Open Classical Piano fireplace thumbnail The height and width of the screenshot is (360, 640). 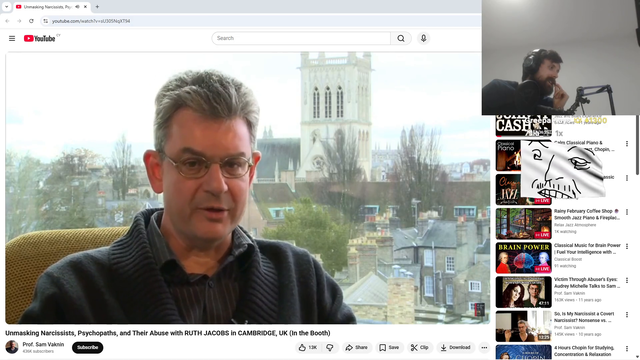coord(508,156)
